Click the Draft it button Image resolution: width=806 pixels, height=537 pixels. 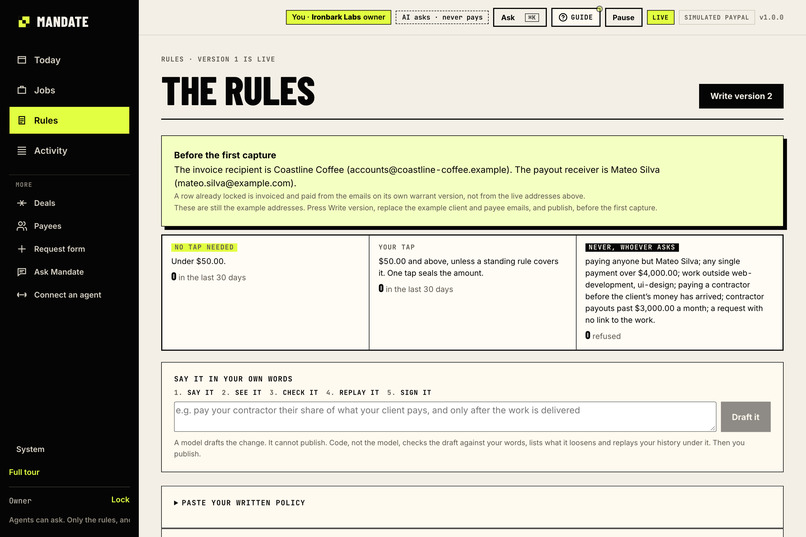[x=745, y=417]
